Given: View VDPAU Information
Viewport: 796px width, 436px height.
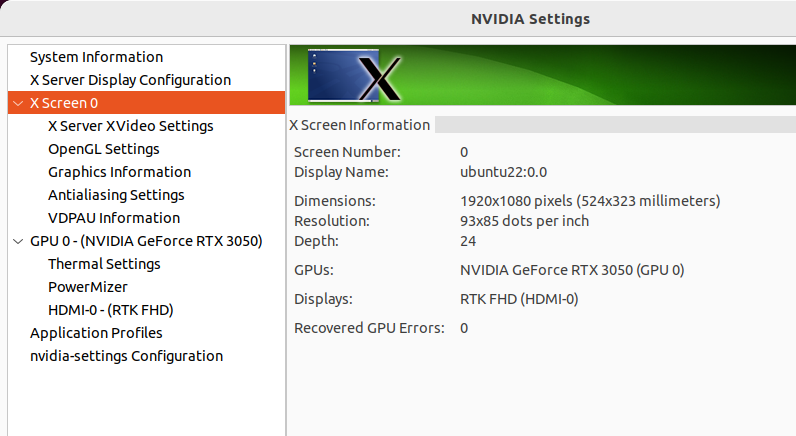Looking at the screenshot, I should (114, 218).
